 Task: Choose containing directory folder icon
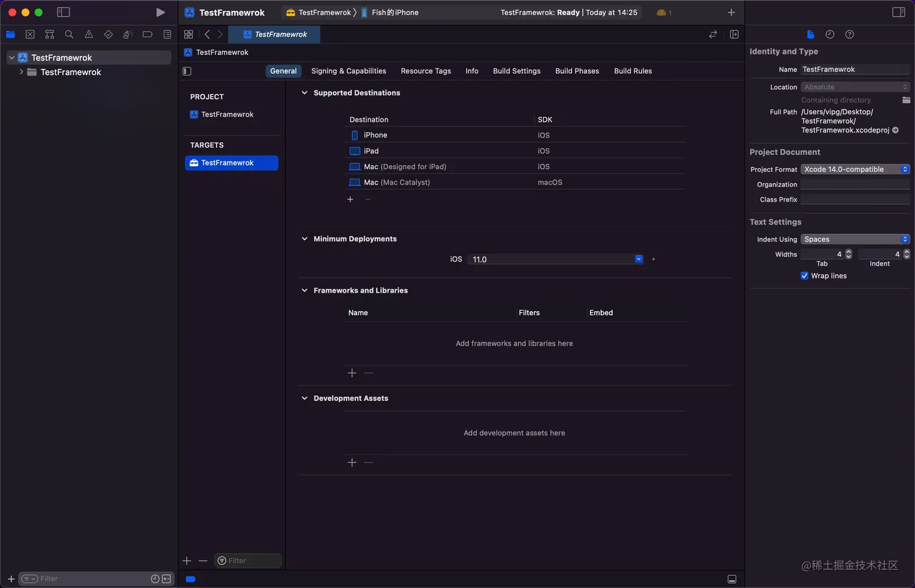coord(906,100)
